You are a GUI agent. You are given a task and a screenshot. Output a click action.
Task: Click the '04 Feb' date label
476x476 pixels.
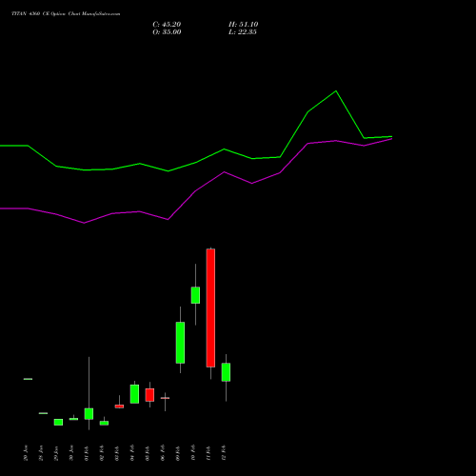(x=132, y=453)
